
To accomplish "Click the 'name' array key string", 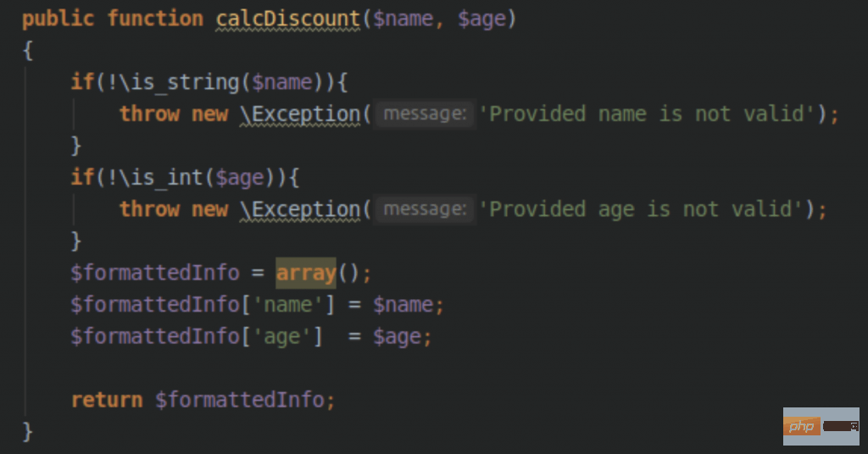I will click(288, 305).
